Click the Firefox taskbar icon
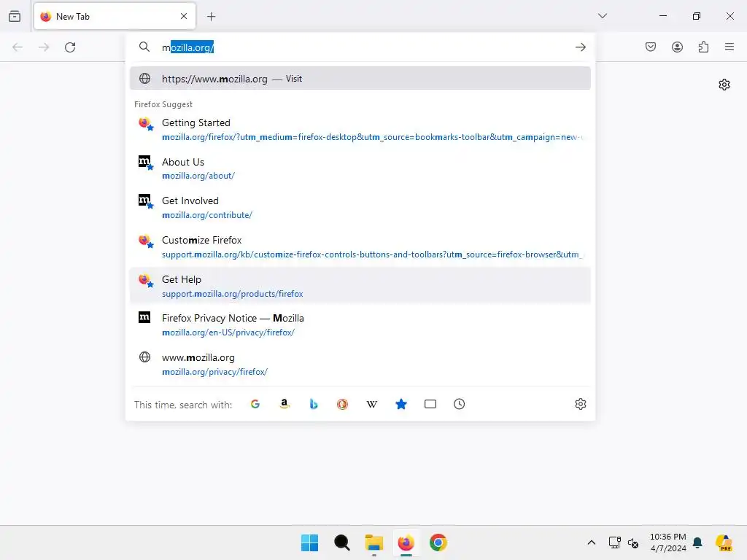This screenshot has width=747, height=560. pos(406,542)
